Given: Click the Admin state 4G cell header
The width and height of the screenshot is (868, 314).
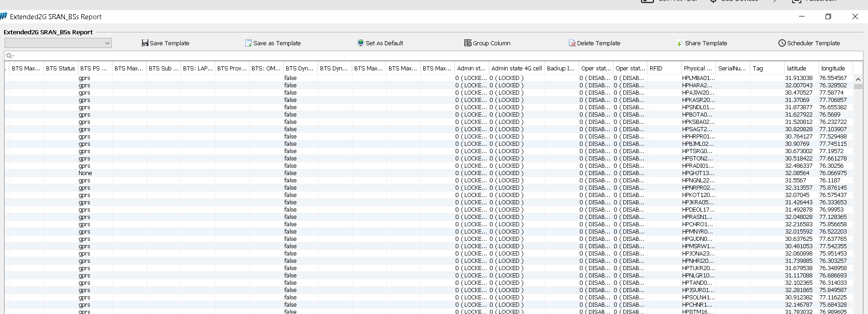Looking at the screenshot, I should point(516,68).
